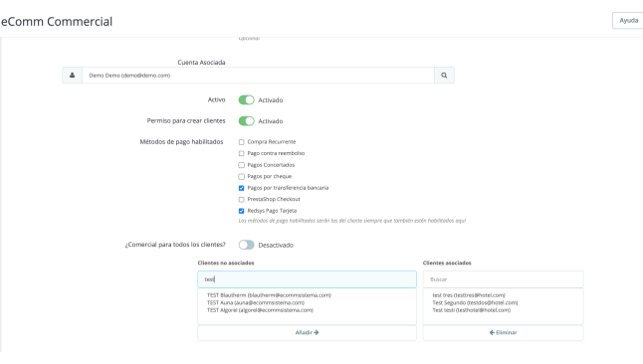Click the Añadir button
Image resolution: width=643 pixels, height=364 pixels.
pyautogui.click(x=308, y=333)
